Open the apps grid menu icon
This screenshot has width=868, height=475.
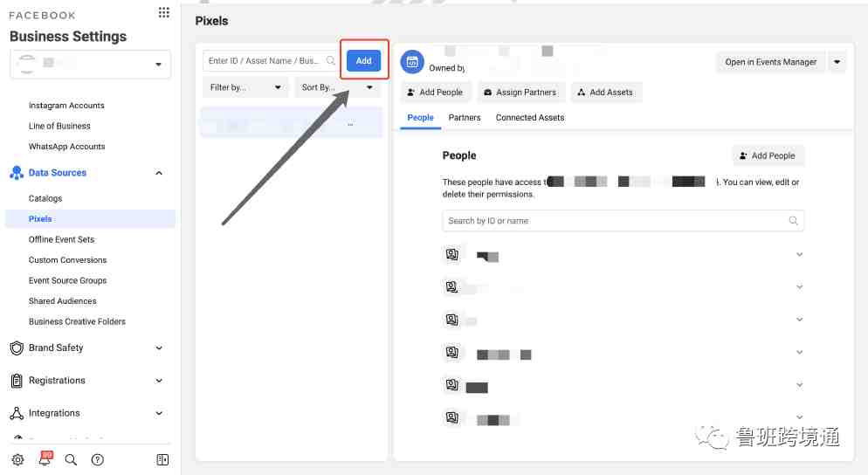tap(164, 12)
